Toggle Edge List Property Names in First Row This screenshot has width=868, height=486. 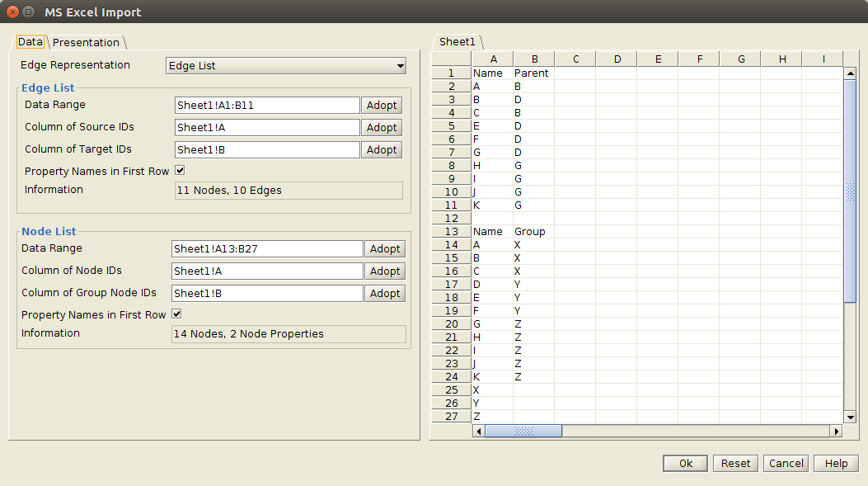(x=180, y=171)
